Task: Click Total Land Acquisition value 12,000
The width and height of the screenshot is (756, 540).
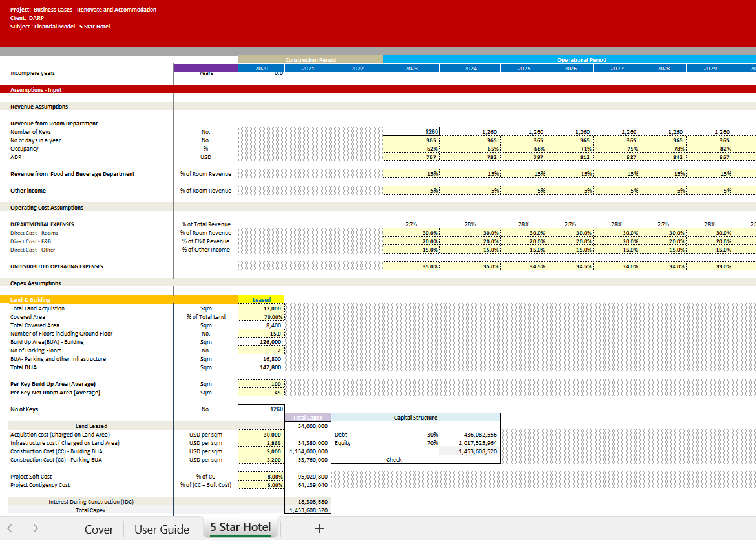Action: [x=261, y=308]
